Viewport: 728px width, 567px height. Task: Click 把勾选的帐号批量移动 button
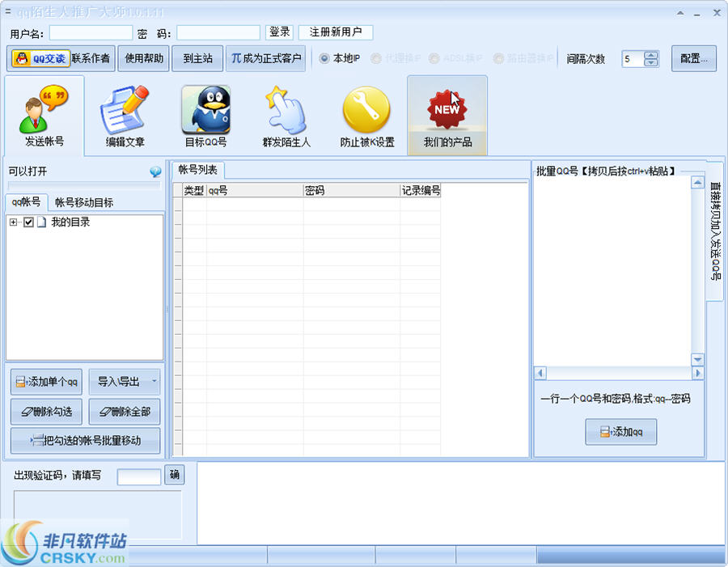coord(86,441)
